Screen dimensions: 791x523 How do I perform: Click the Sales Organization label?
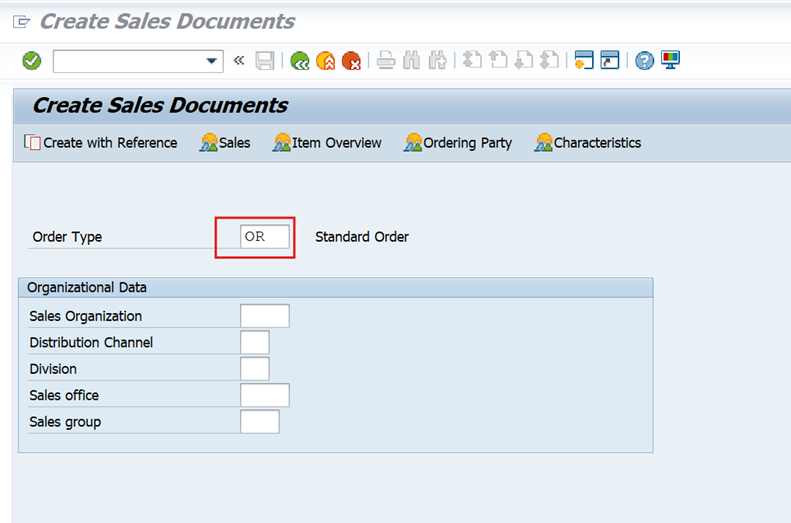point(85,316)
